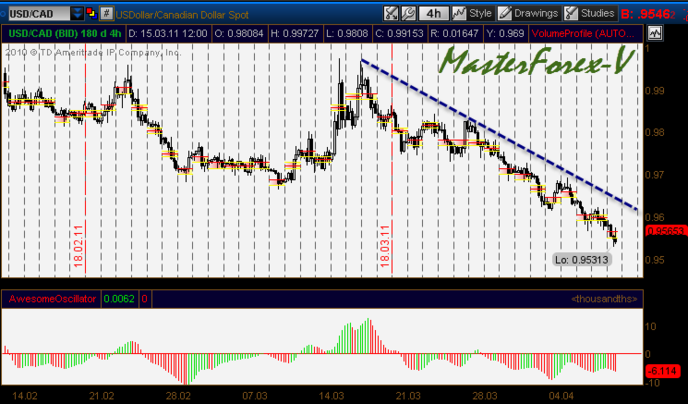The width and height of the screenshot is (688, 404).
Task: Open the Style menu
Action: 472,14
